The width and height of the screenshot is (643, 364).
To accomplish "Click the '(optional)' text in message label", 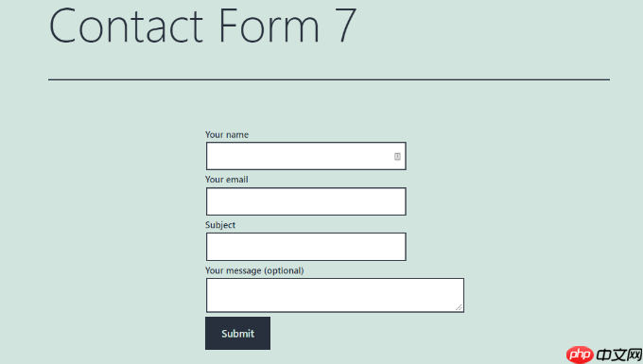I will click(284, 270).
